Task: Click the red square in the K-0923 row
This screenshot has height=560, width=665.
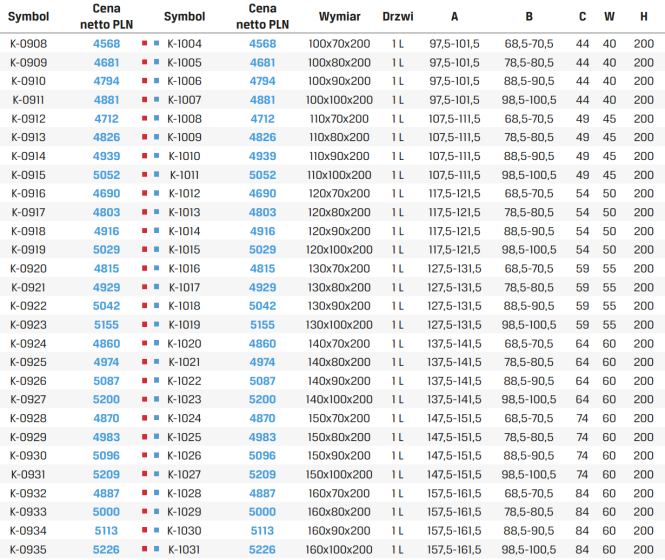Action: tap(145, 325)
